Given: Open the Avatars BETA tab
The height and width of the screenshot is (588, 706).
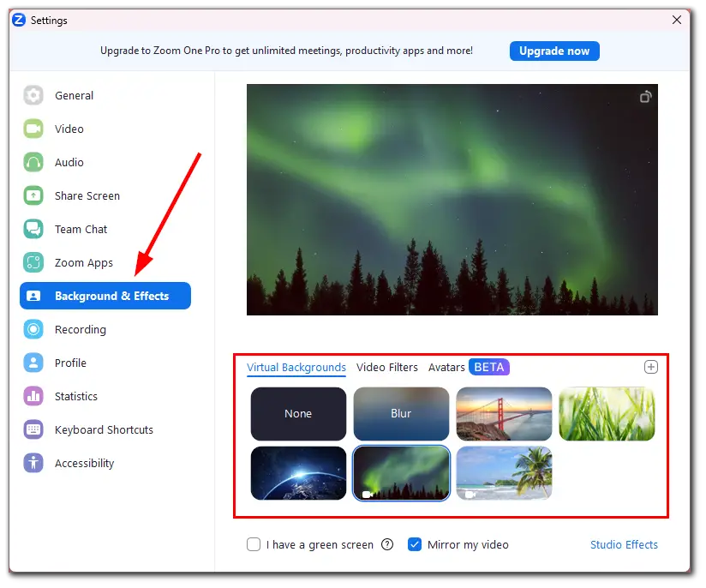Looking at the screenshot, I should (469, 367).
